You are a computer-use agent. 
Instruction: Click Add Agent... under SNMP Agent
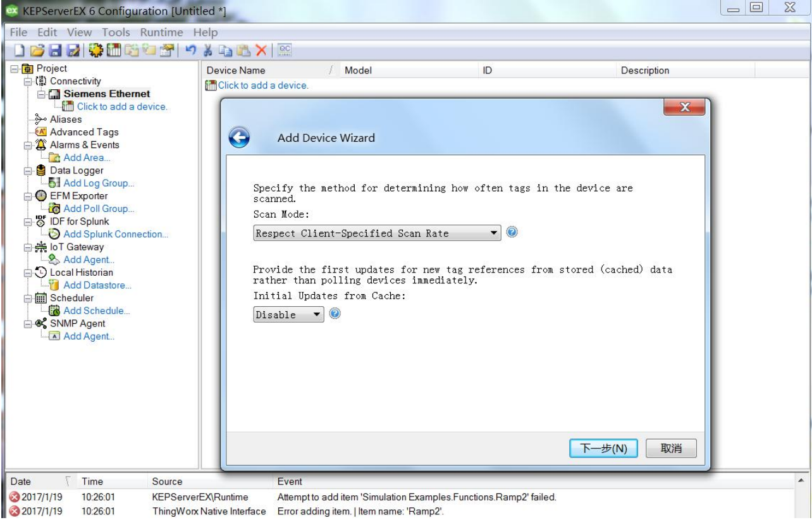click(89, 336)
